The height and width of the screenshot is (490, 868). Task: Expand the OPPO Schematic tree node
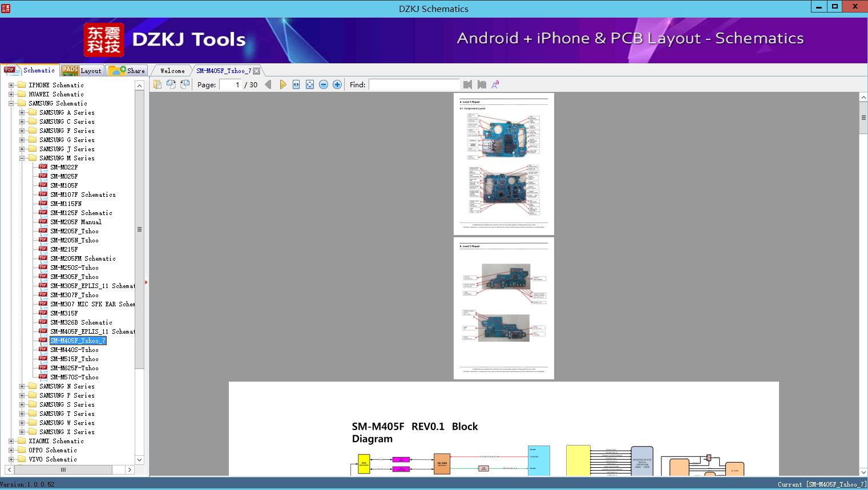(x=11, y=450)
